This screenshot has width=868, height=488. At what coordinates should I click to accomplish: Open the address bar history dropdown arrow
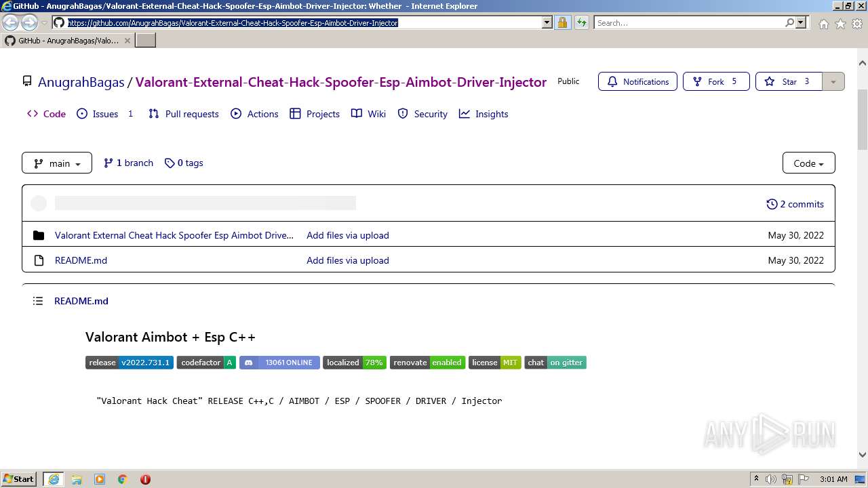pyautogui.click(x=547, y=22)
